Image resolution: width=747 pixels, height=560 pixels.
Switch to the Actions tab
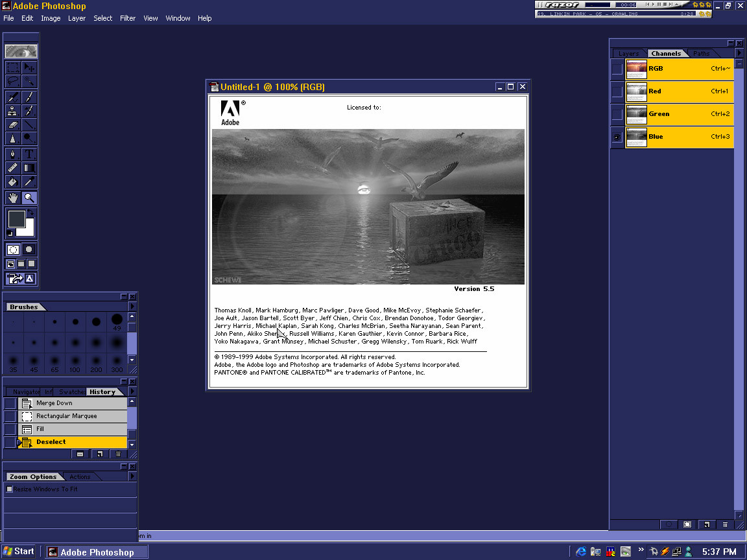[80, 476]
